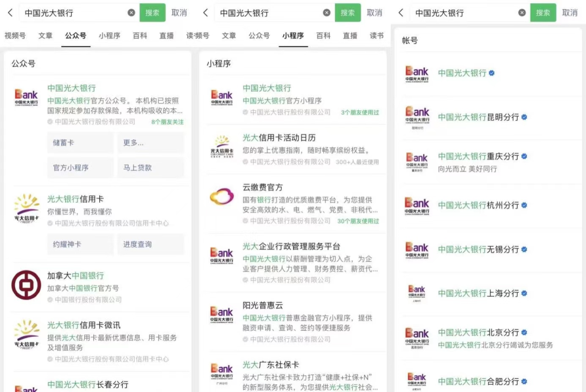Click verified badge next to 中国光大银行上海分行
The width and height of the screenshot is (586, 392).
pos(524,293)
